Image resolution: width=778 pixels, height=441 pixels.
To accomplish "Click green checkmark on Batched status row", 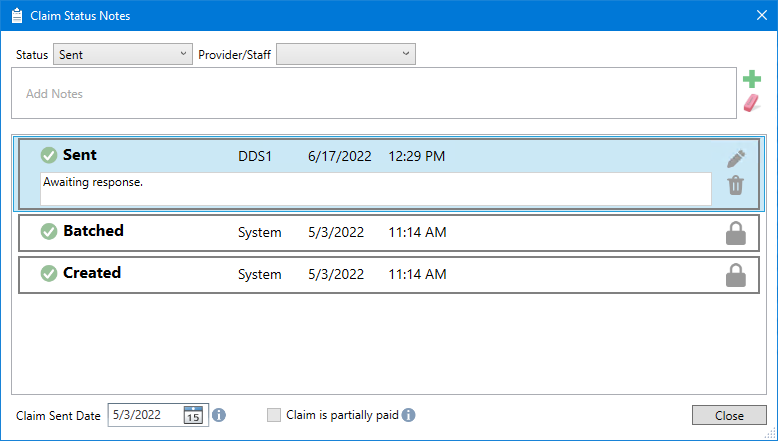I will 49,231.
